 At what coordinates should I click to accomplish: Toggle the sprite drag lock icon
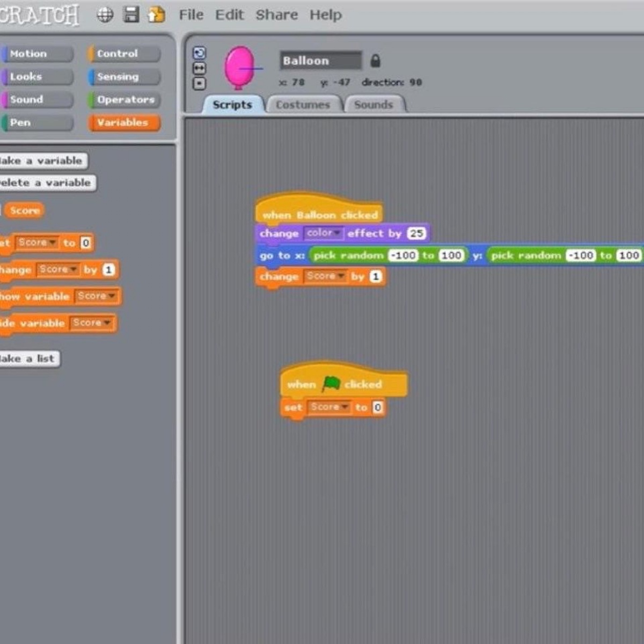tap(375, 61)
